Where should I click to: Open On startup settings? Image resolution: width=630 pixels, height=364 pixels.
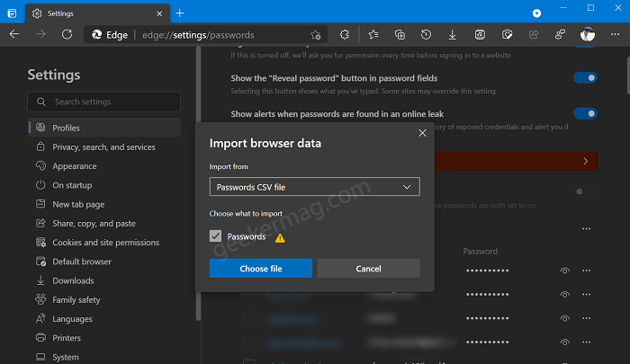[x=104, y=185]
